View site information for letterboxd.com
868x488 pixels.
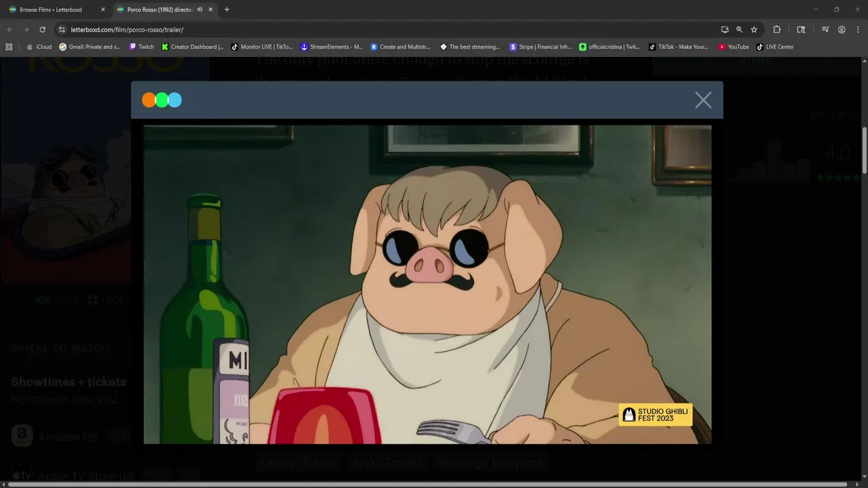(62, 30)
